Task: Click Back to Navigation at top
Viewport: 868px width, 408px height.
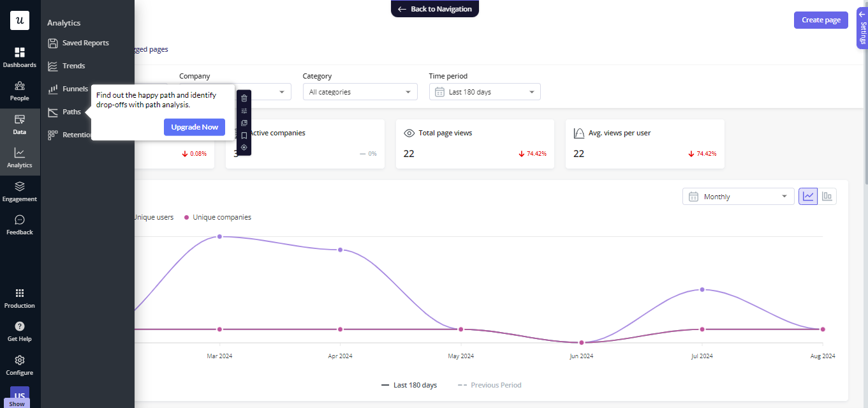Action: click(x=434, y=9)
